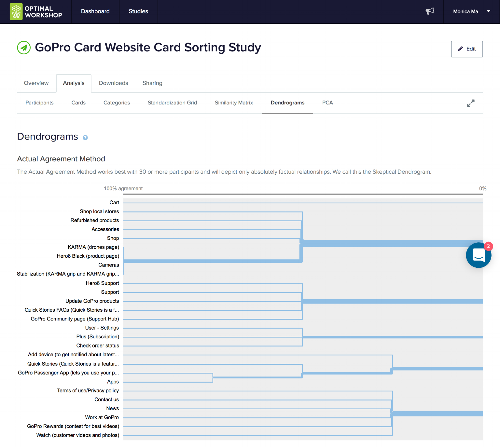Click 'GoPro Community page (Support Hub)' label
This screenshot has width=500, height=448.
point(75,319)
